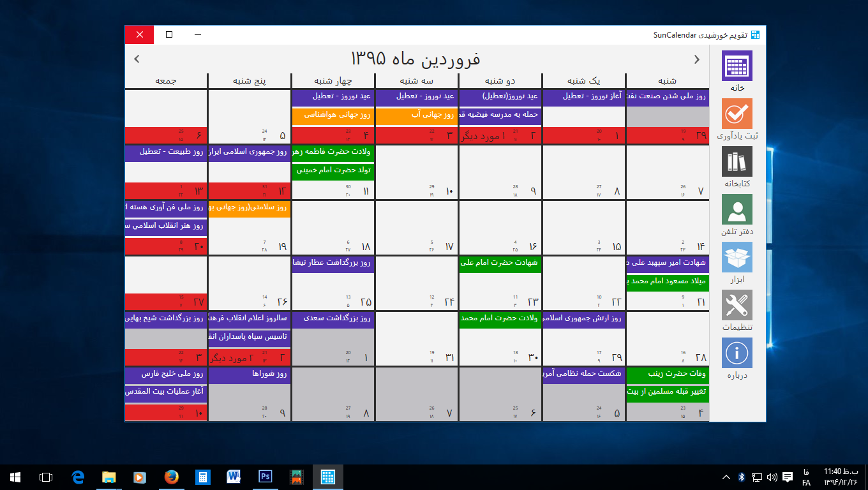The image size is (868, 490).
Task: Open the روز بزرگداشت عطار event
Action: [x=333, y=264]
